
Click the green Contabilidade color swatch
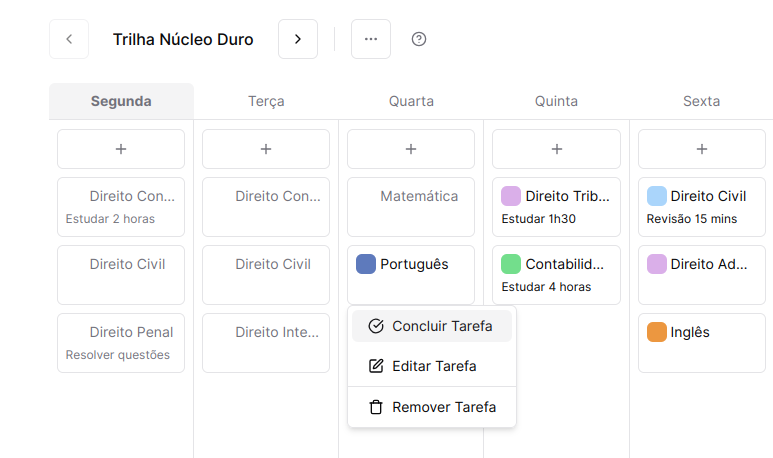511,264
